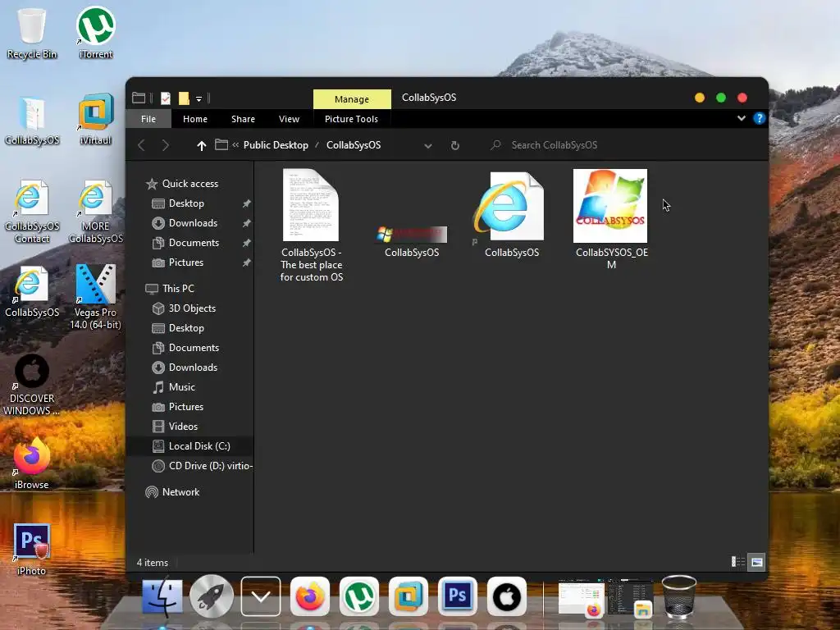This screenshot has width=840, height=630.
Task: Open Videos folder in the sidebar
Action: click(x=183, y=427)
